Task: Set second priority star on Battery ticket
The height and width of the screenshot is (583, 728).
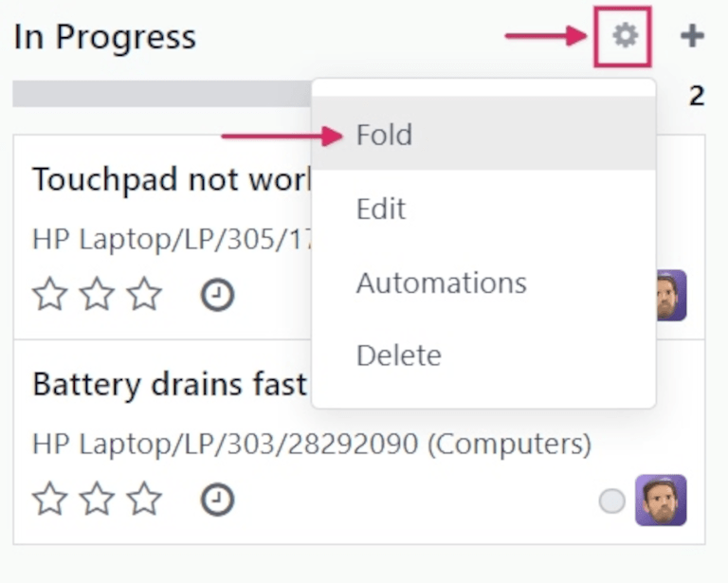Action: [x=97, y=500]
